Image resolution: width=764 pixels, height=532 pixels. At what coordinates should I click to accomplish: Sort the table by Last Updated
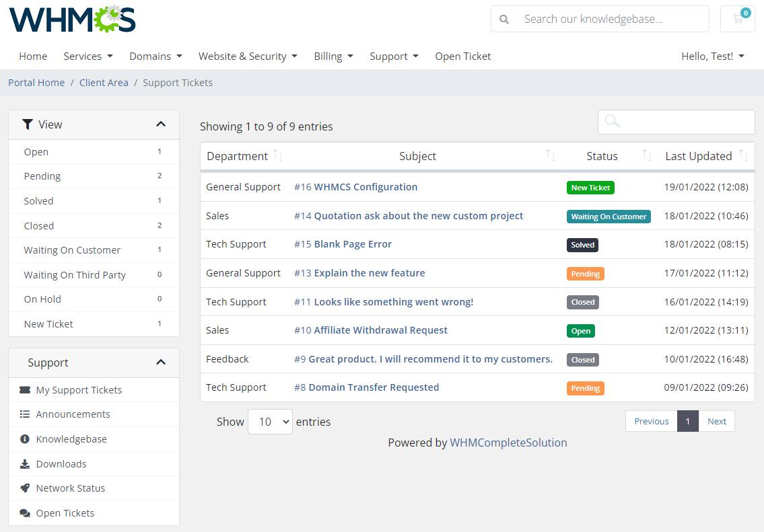(698, 155)
